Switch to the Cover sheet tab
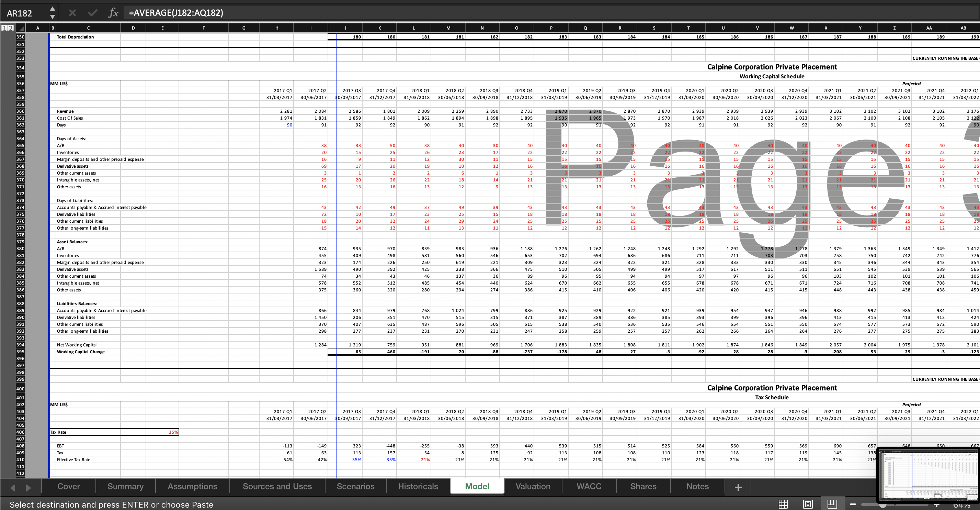980x510 pixels. coord(68,486)
